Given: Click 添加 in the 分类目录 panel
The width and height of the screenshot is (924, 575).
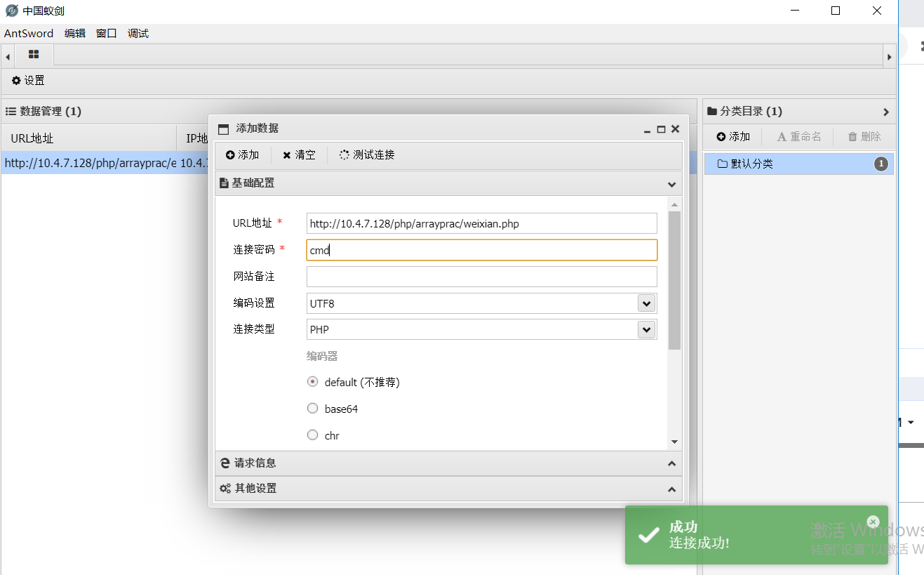Looking at the screenshot, I should click(x=734, y=137).
